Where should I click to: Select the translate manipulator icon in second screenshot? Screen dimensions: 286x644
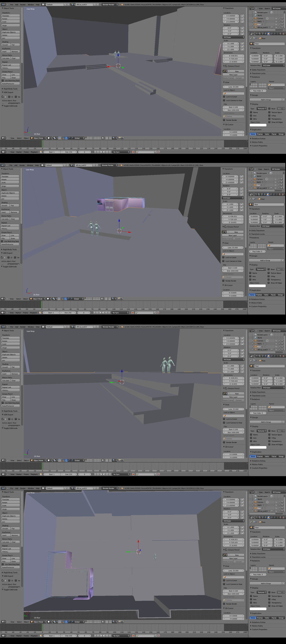pyautogui.click(x=65, y=299)
